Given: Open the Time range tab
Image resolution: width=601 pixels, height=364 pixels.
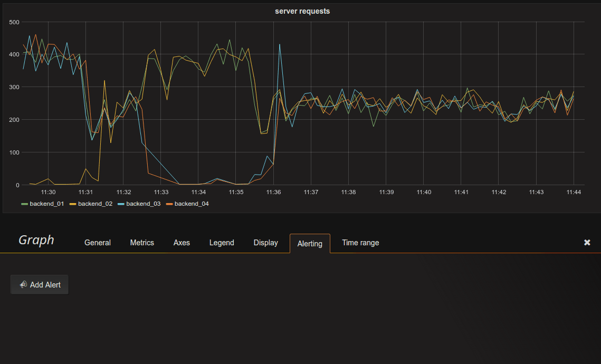Looking at the screenshot, I should coord(360,243).
